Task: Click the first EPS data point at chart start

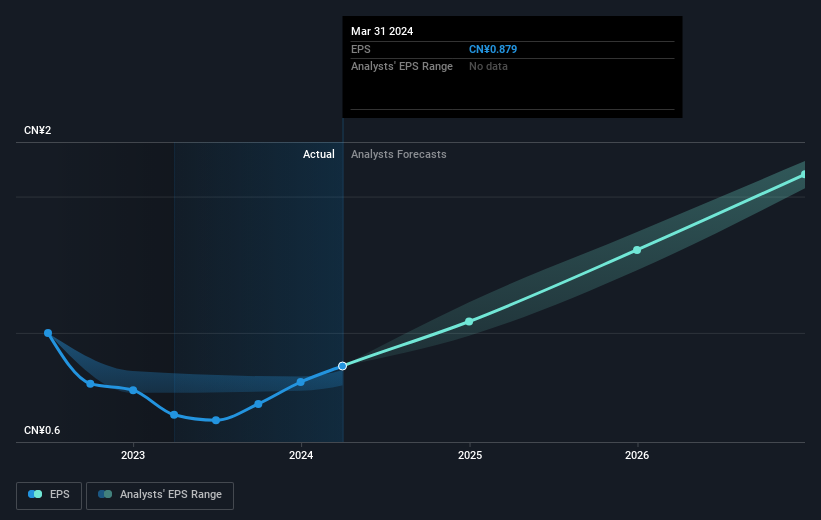Action: coord(48,333)
